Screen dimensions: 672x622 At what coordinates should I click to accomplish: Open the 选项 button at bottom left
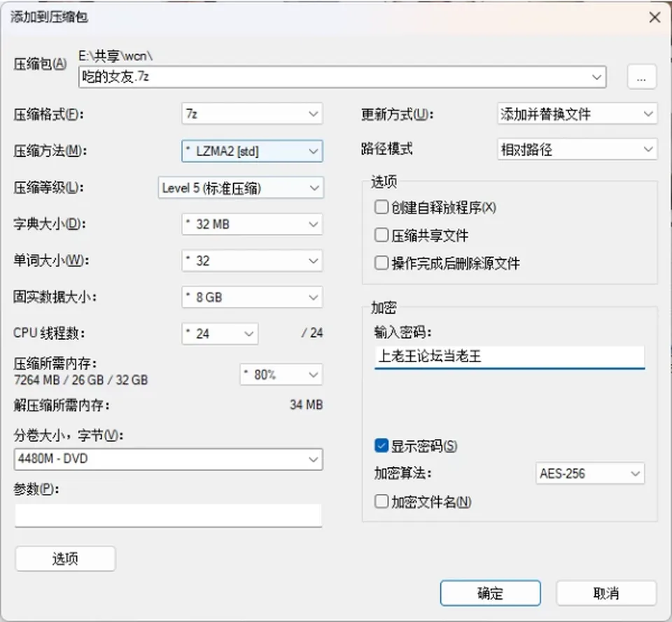65,558
